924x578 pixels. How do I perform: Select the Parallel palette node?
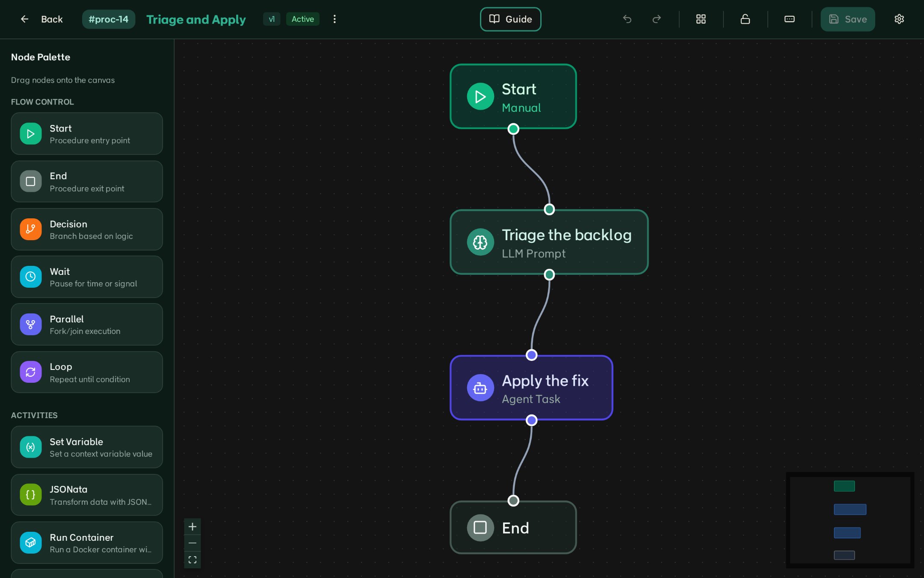pyautogui.click(x=87, y=325)
